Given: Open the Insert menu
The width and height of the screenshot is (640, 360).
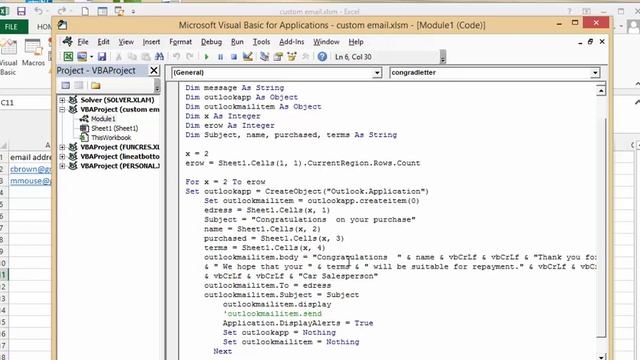Looking at the screenshot, I should click(151, 42).
